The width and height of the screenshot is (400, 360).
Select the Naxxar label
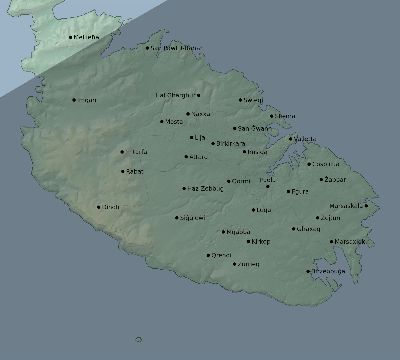[x=201, y=114]
